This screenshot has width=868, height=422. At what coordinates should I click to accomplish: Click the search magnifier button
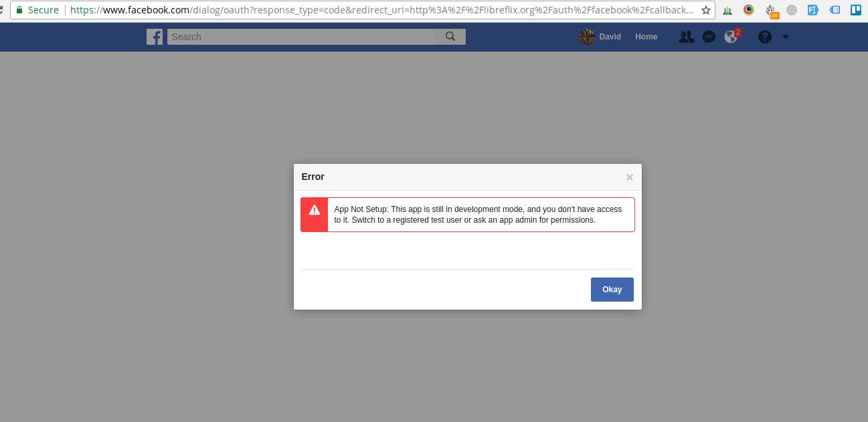point(450,37)
